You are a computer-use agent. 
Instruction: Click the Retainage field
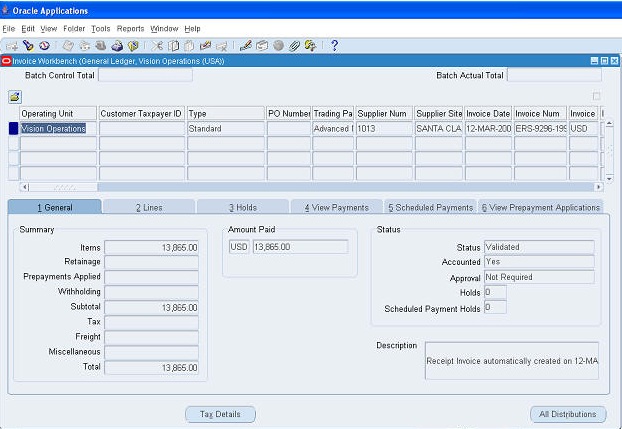pyautogui.click(x=152, y=262)
